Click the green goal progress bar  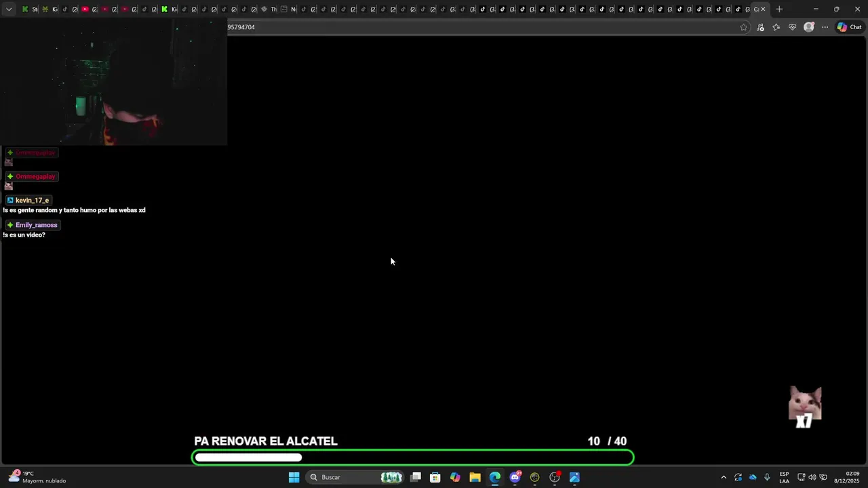413,457
